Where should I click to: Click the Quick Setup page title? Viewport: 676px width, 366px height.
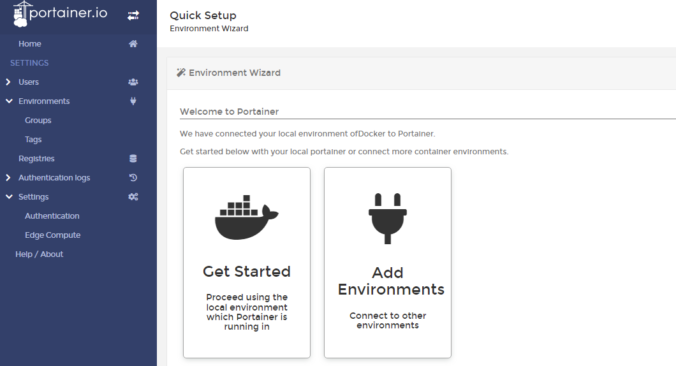[203, 16]
